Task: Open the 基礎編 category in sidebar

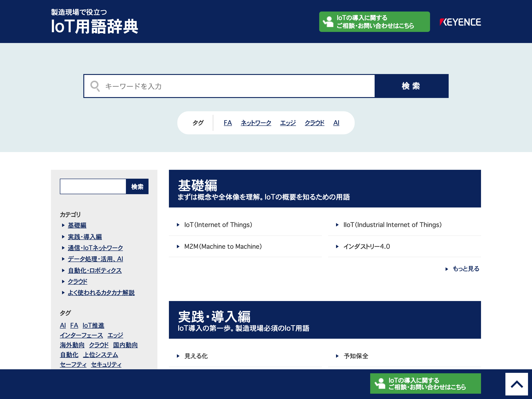Action: pos(77,225)
